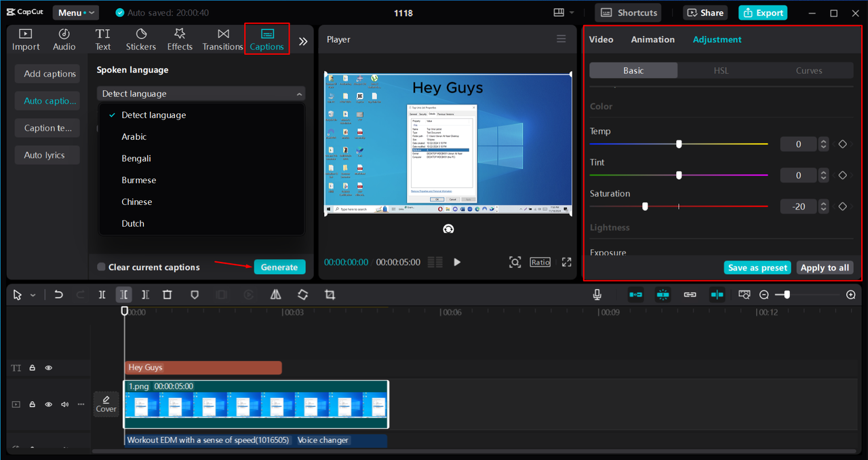Image resolution: width=868 pixels, height=460 pixels.
Task: Undo the last edit in timeline toolbar
Action: [x=59, y=294]
